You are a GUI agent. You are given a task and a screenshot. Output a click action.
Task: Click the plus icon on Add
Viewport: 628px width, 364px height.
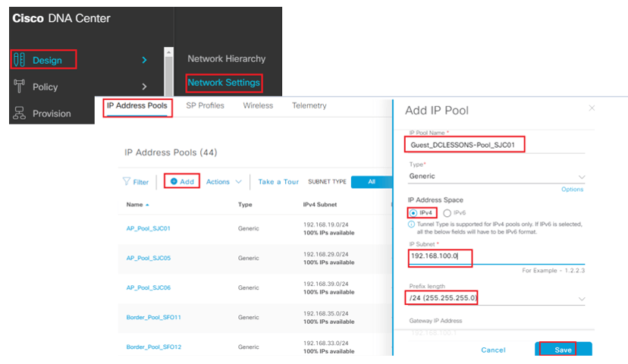[174, 181]
